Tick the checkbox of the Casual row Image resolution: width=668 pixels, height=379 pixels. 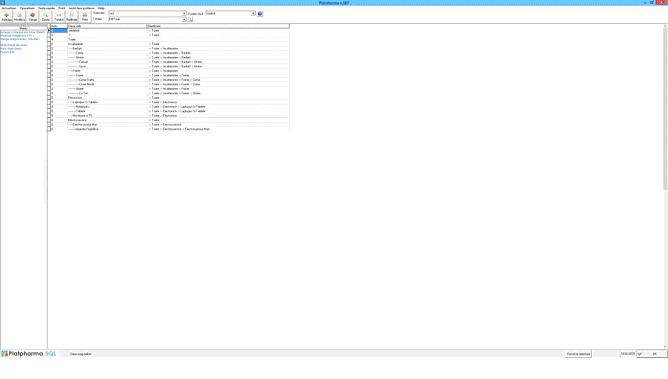(49, 62)
